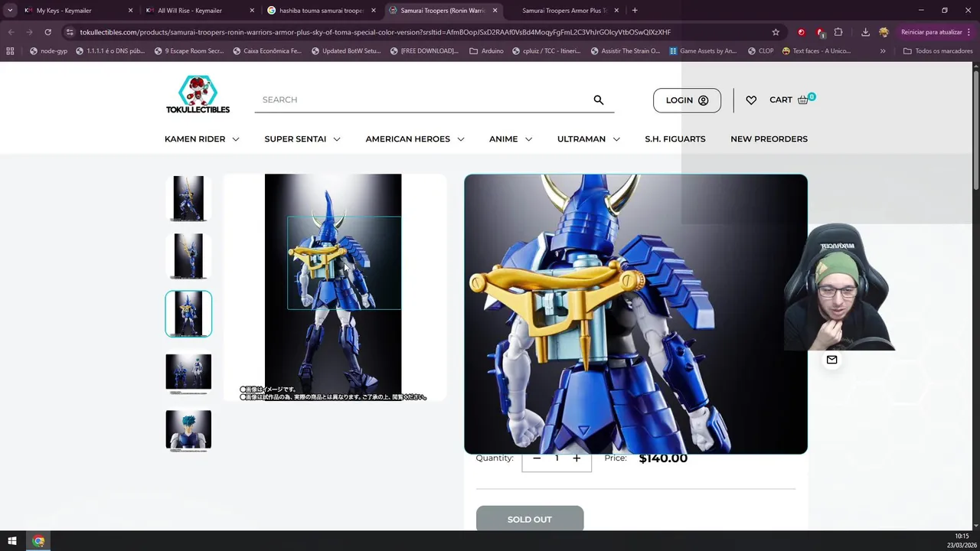Select the two-figure product thumbnail

(x=188, y=372)
